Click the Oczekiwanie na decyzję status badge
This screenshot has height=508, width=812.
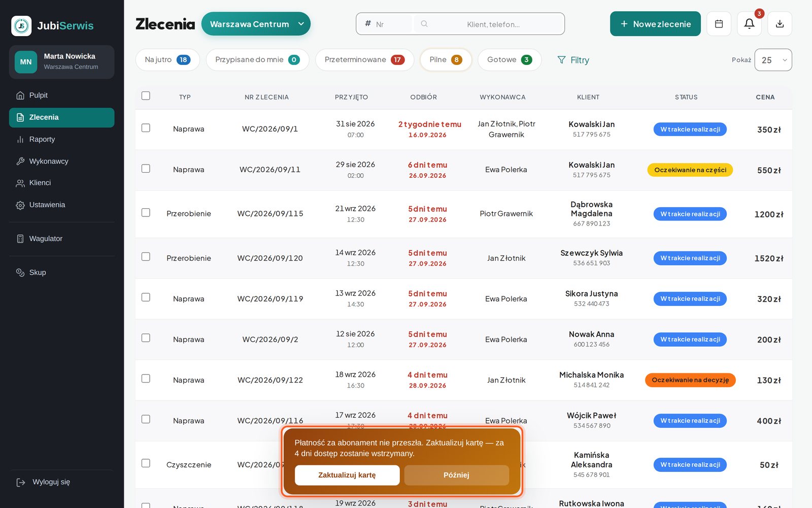click(x=690, y=380)
